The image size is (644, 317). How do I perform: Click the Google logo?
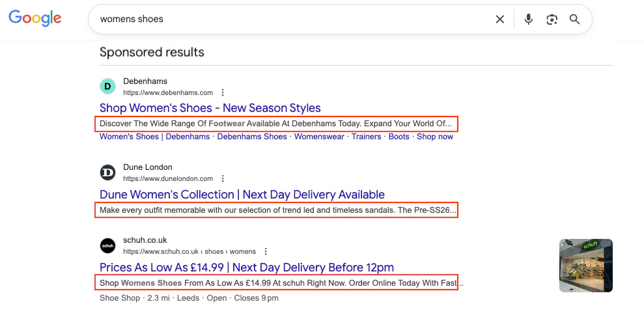(x=35, y=18)
